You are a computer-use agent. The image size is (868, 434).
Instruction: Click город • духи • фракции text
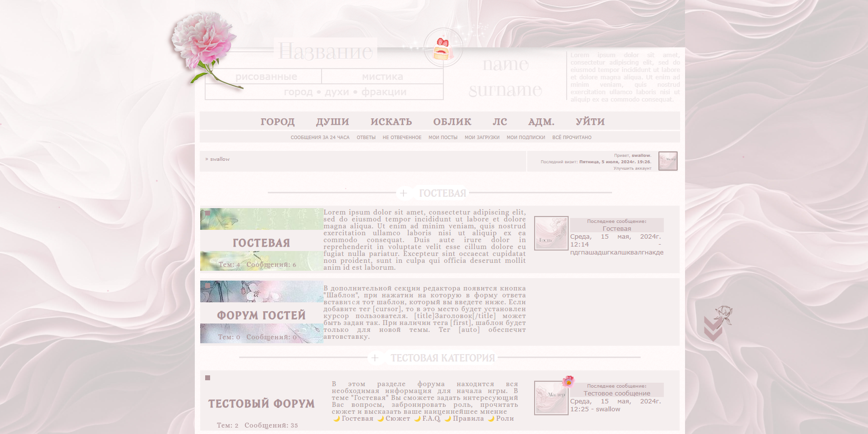tap(345, 92)
